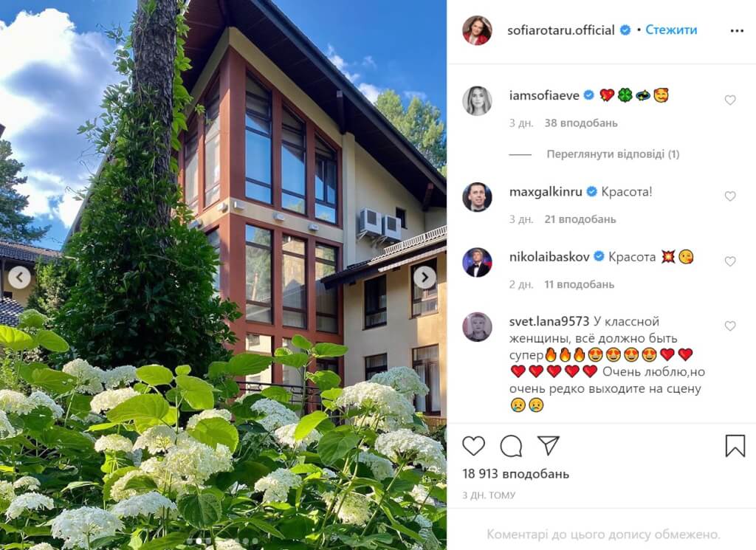Open nikolaibaskov profile avatar
Image resolution: width=756 pixels, height=550 pixels.
point(477,262)
